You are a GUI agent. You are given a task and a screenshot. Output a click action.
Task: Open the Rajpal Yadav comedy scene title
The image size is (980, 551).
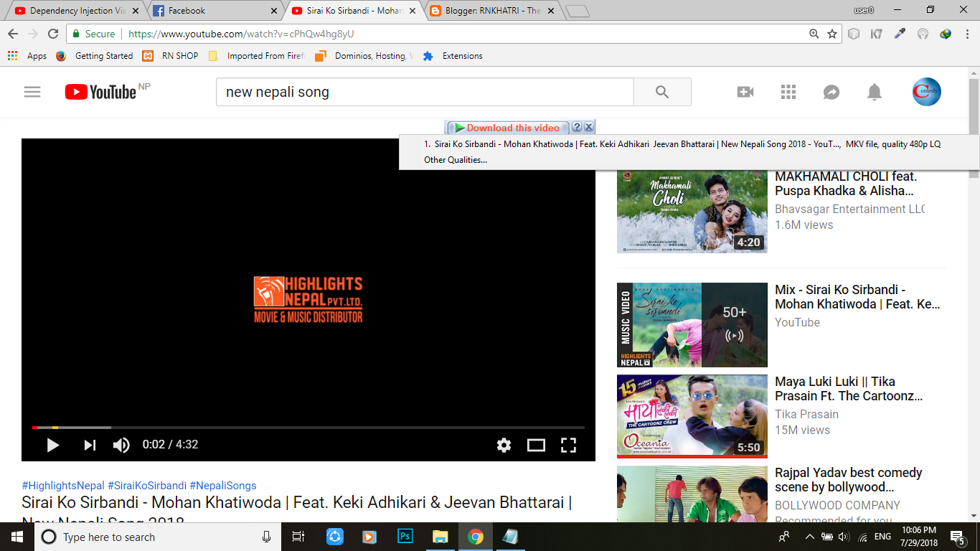point(849,480)
